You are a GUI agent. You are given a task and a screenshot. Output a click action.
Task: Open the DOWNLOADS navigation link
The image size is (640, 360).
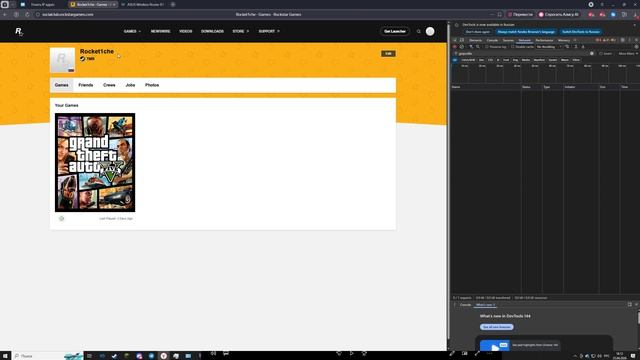(x=212, y=31)
